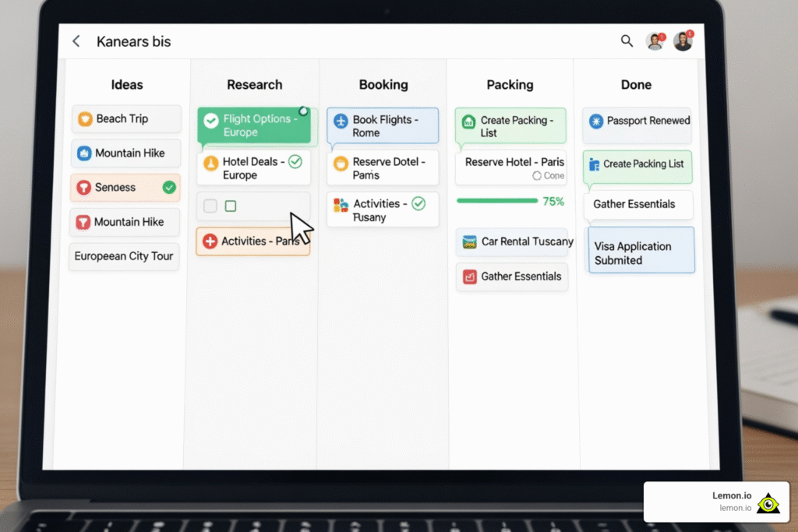Open the first user avatar in header
Screen dimensions: 798x532
pyautogui.click(x=655, y=42)
